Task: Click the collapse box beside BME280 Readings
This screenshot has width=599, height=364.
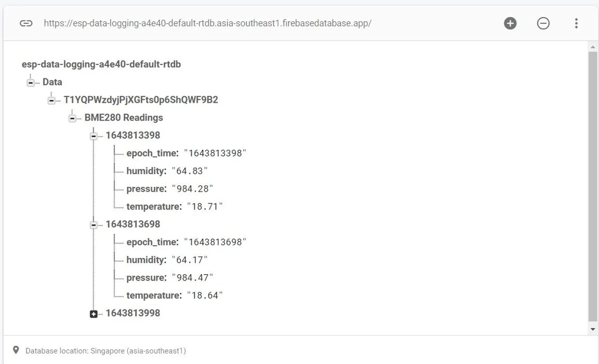Action: pyautogui.click(x=72, y=117)
